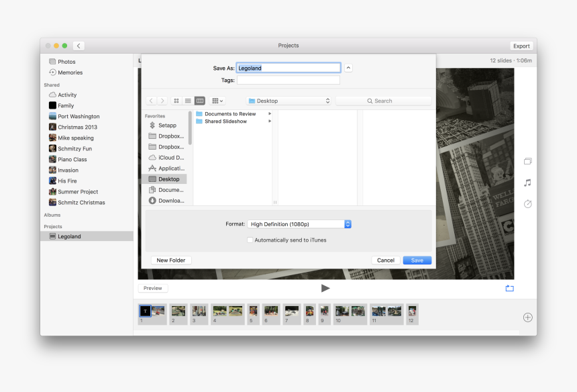Select Memories in the Photos sidebar

pyautogui.click(x=70, y=72)
